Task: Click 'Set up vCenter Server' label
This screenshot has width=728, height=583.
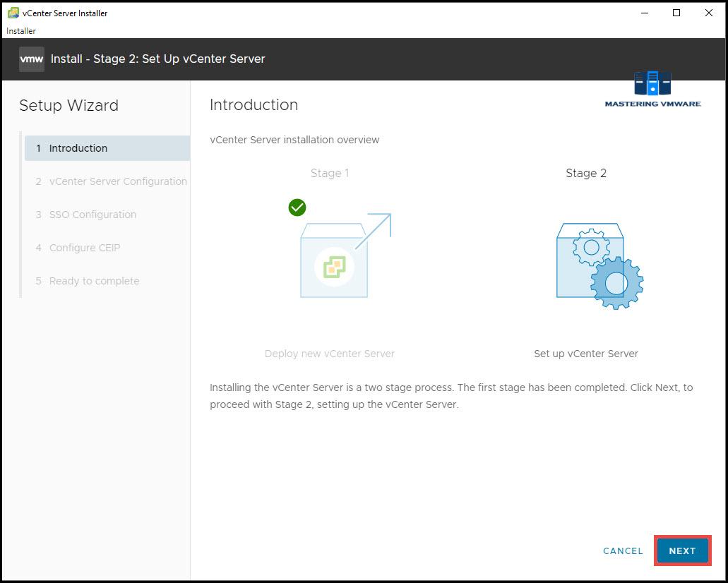Action: tap(586, 354)
